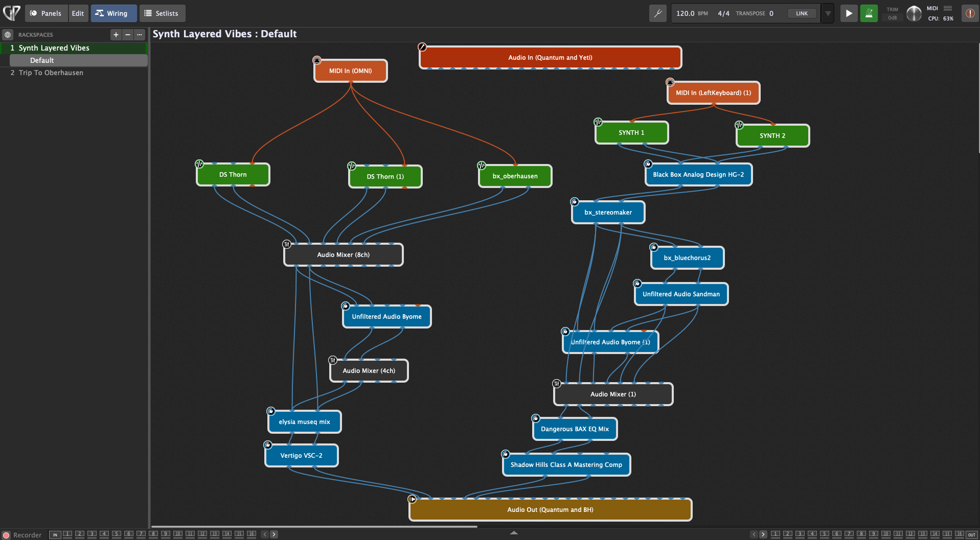Click input meter channel 8
This screenshot has height=540, width=980.
pos(153,534)
